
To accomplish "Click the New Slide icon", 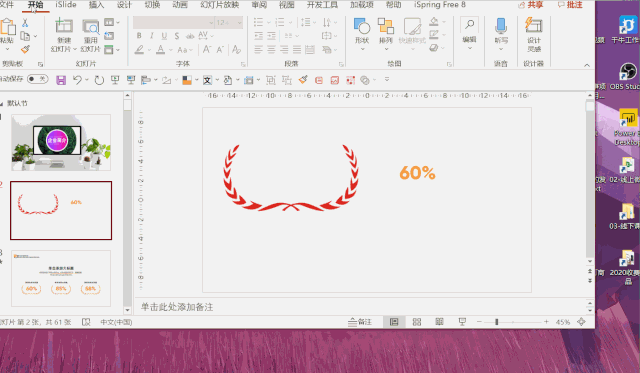I will (64, 26).
